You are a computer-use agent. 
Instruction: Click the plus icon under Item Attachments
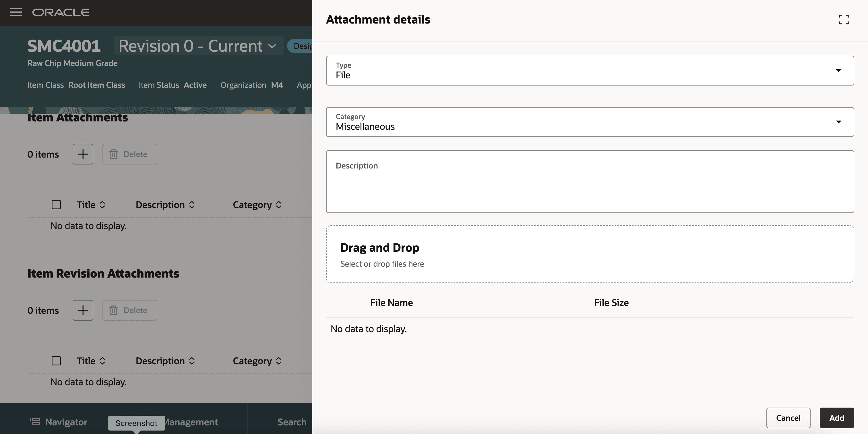tap(83, 154)
